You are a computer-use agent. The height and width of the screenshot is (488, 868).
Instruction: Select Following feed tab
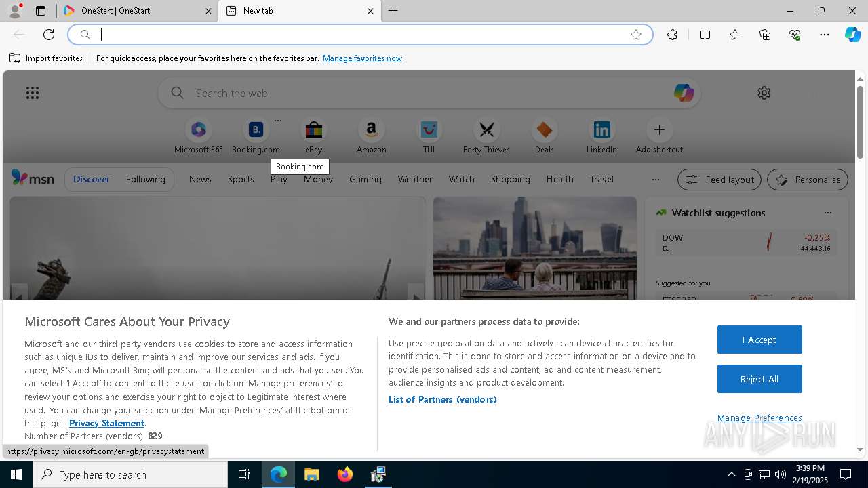coord(145,179)
